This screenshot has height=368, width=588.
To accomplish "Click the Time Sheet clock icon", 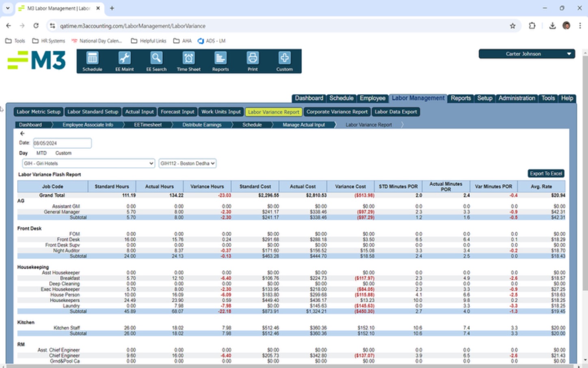I will pyautogui.click(x=188, y=61).
